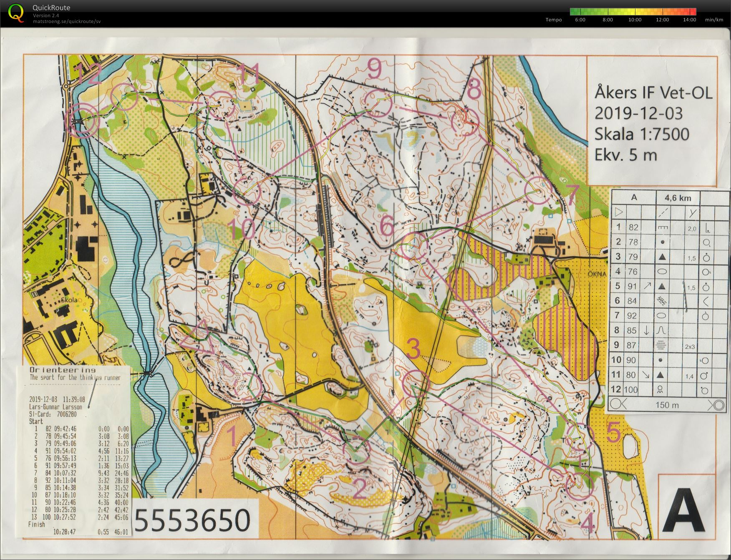The image size is (731, 560).
Task: Click the Orienteering heading on the receipt
Action: (63, 370)
